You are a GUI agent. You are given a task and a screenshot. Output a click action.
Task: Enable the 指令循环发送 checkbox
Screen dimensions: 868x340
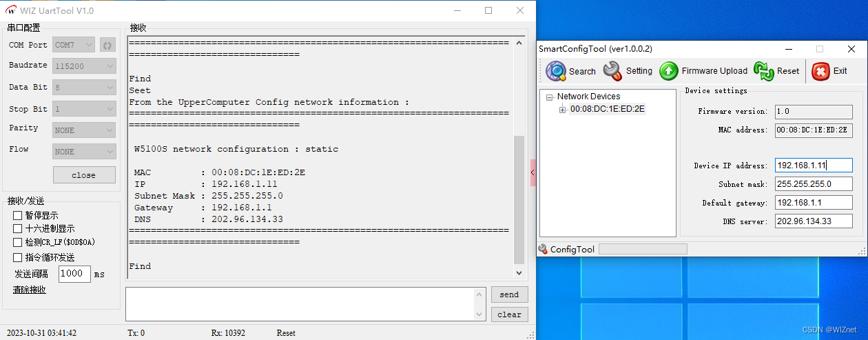coord(18,257)
